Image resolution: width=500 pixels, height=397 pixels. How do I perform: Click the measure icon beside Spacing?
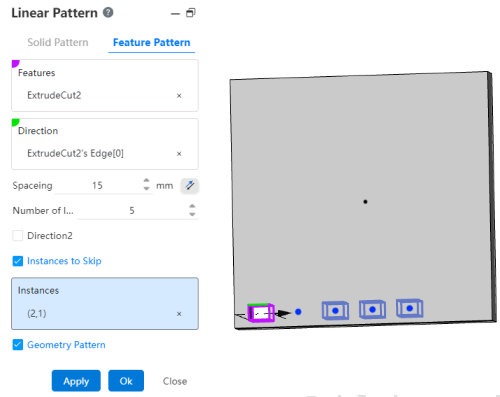coord(190,185)
